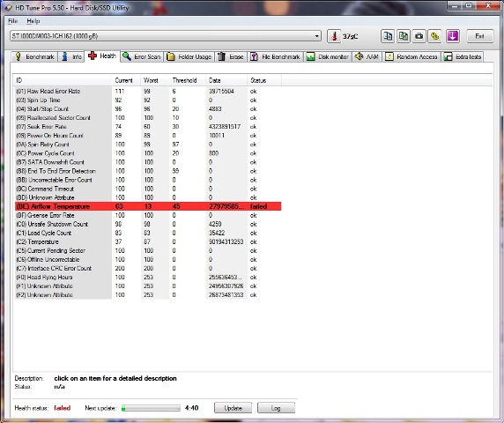Image resolution: width=504 pixels, height=423 pixels.
Task: Open the Folder Usage tab
Action: click(189, 57)
